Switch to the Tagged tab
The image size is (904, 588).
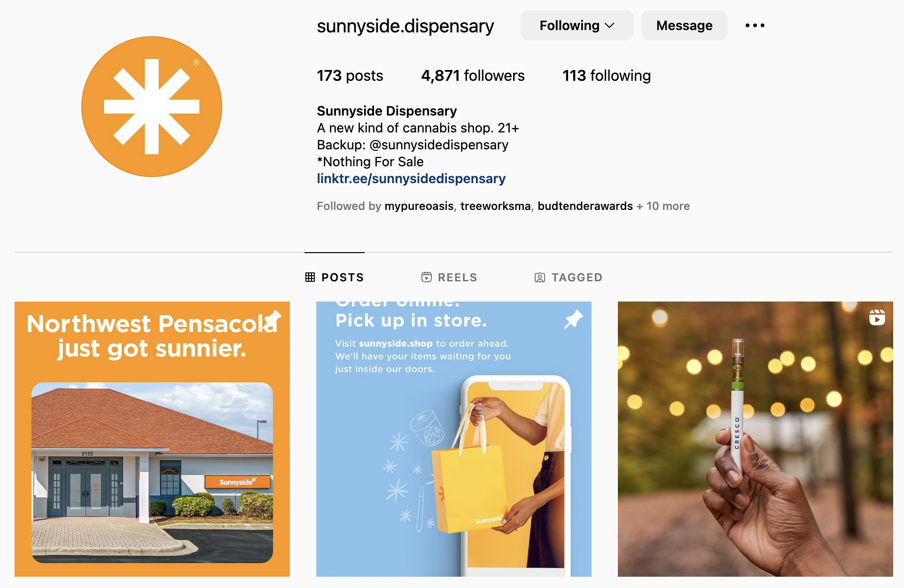point(569,277)
